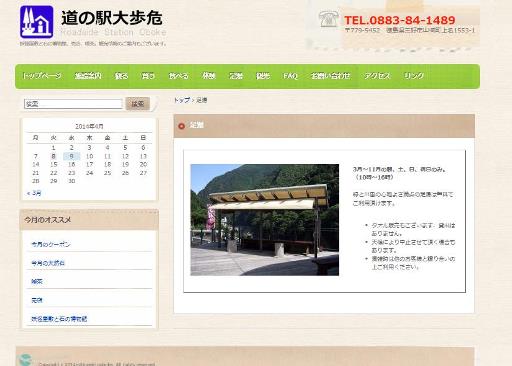The width and height of the screenshot is (512, 366).
Task: Click the leaf icon in the footer
Action: coord(25,360)
